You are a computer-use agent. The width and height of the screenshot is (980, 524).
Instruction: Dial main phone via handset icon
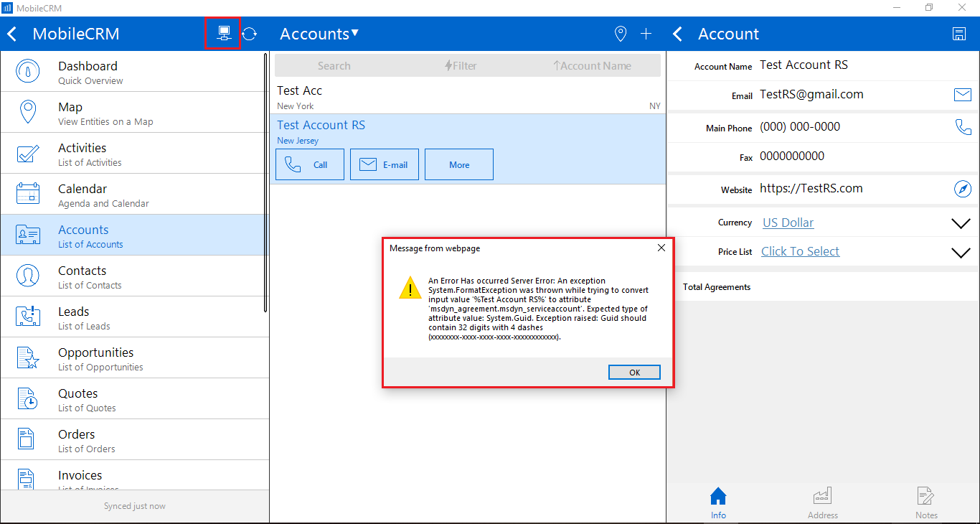(963, 127)
